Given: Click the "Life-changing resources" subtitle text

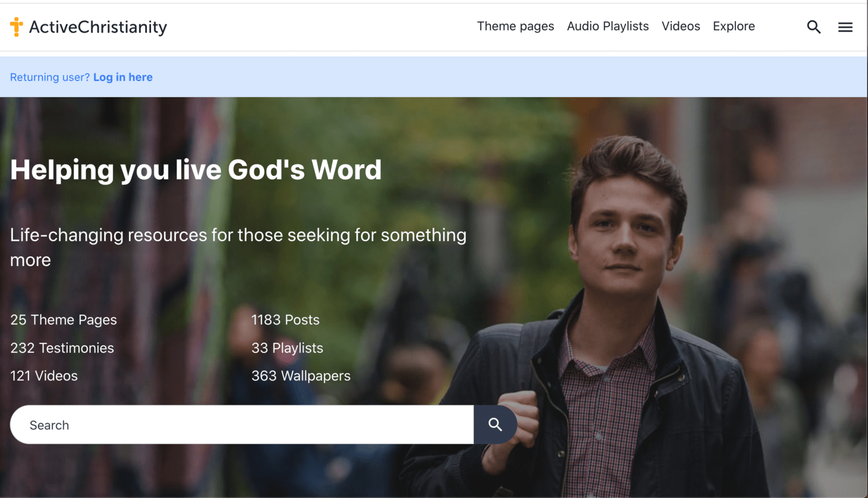Looking at the screenshot, I should pos(238,247).
